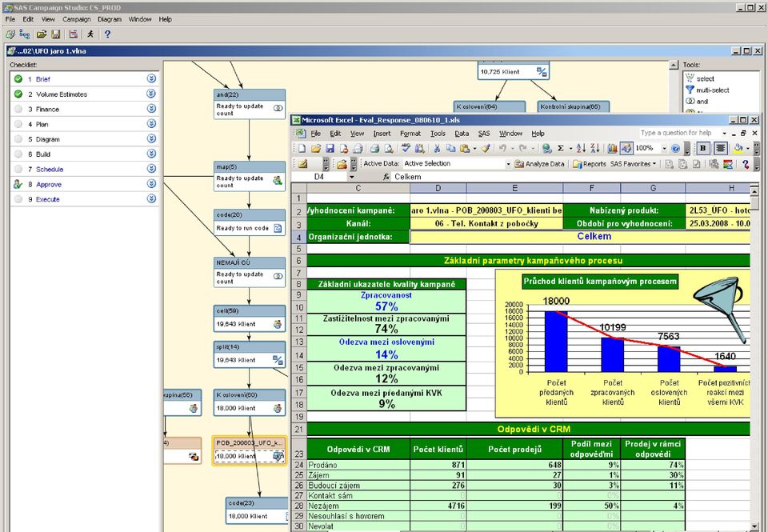Click the Analyze Data button
The image size is (768, 532).
point(539,164)
